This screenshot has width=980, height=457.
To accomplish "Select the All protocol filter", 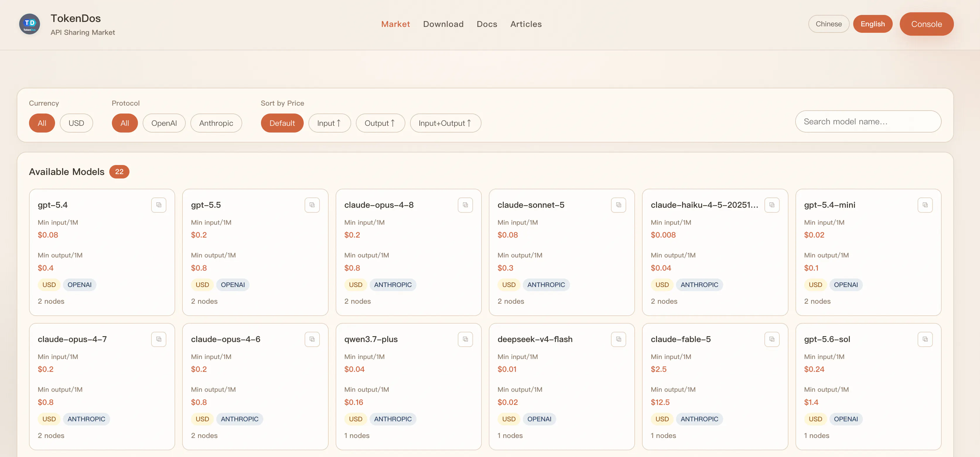I will (x=125, y=123).
